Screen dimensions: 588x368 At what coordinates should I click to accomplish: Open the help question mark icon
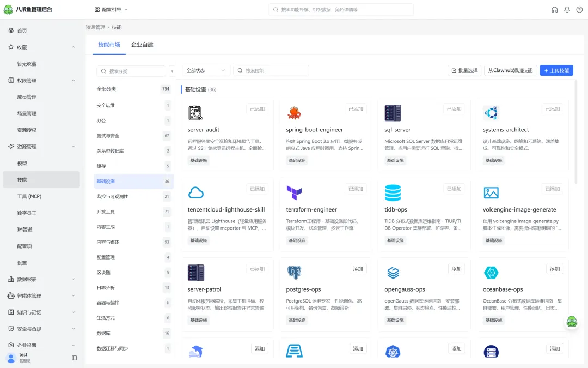click(579, 10)
